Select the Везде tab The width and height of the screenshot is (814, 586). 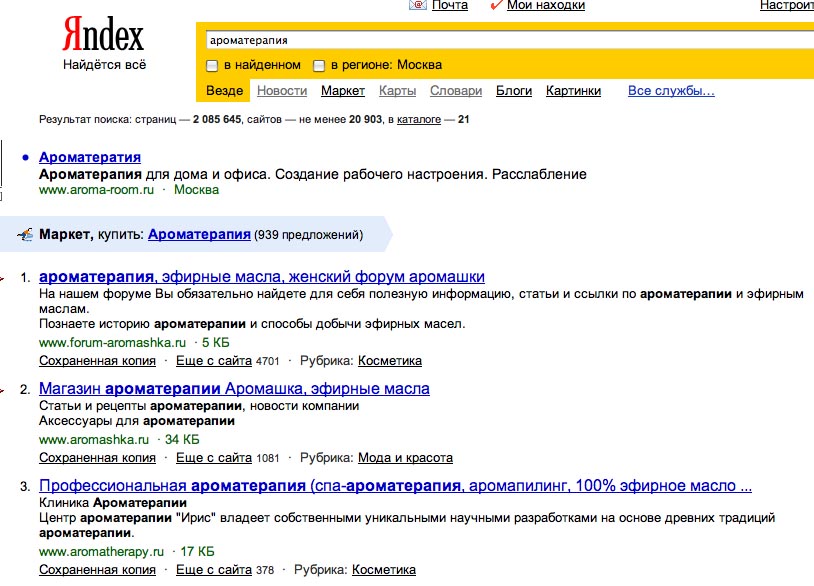224,91
